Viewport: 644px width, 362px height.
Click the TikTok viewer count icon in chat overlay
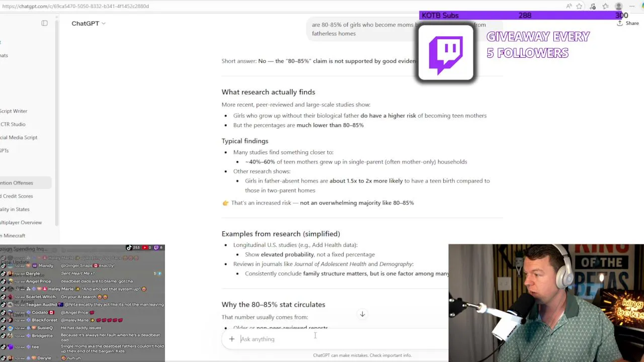(129, 247)
